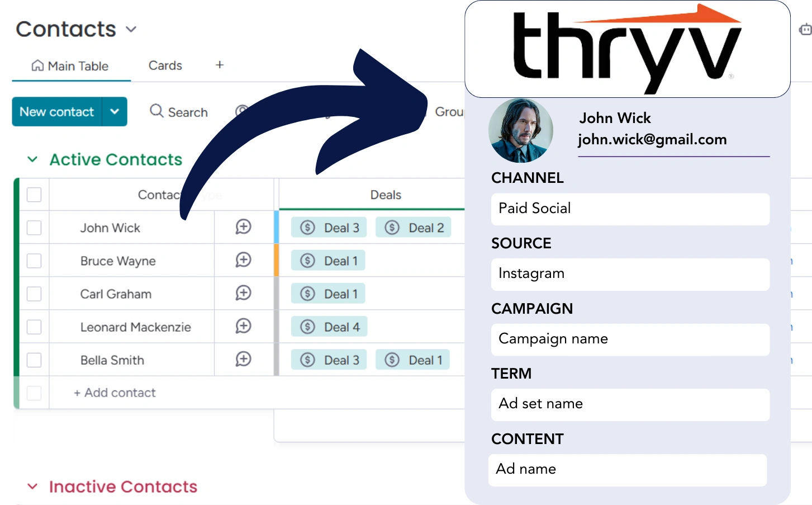Click John Wick profile photo
Screen dimensions: 812x505
(x=520, y=131)
